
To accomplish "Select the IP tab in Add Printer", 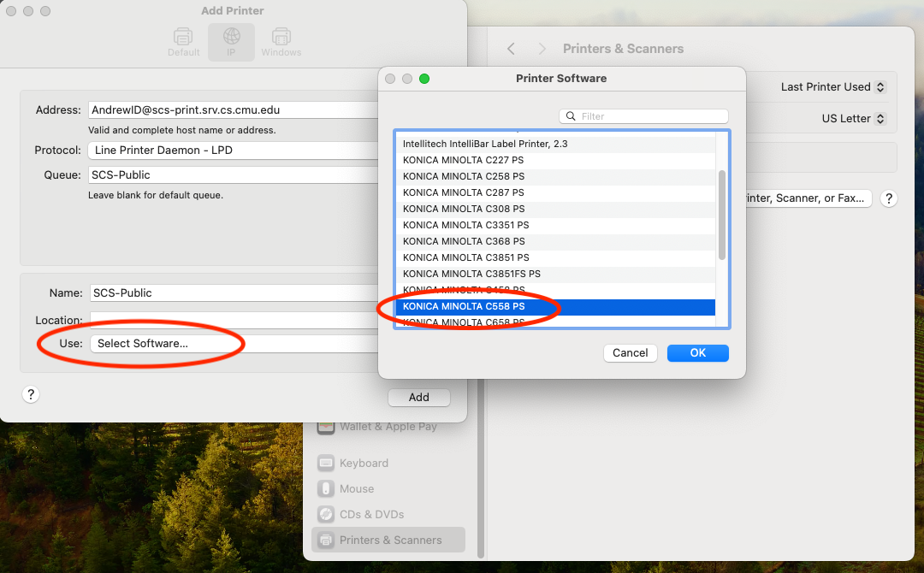I will 231,42.
